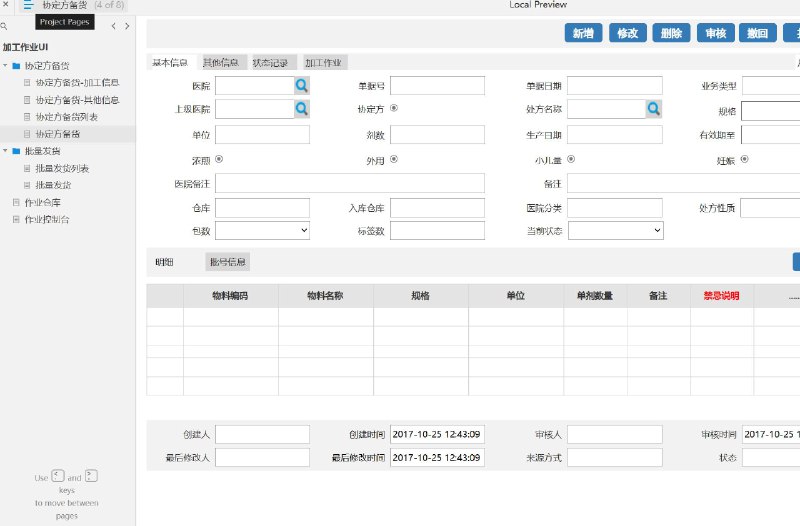Go to previous page with left arrow
This screenshot has width=800, height=526.
pos(113,26)
